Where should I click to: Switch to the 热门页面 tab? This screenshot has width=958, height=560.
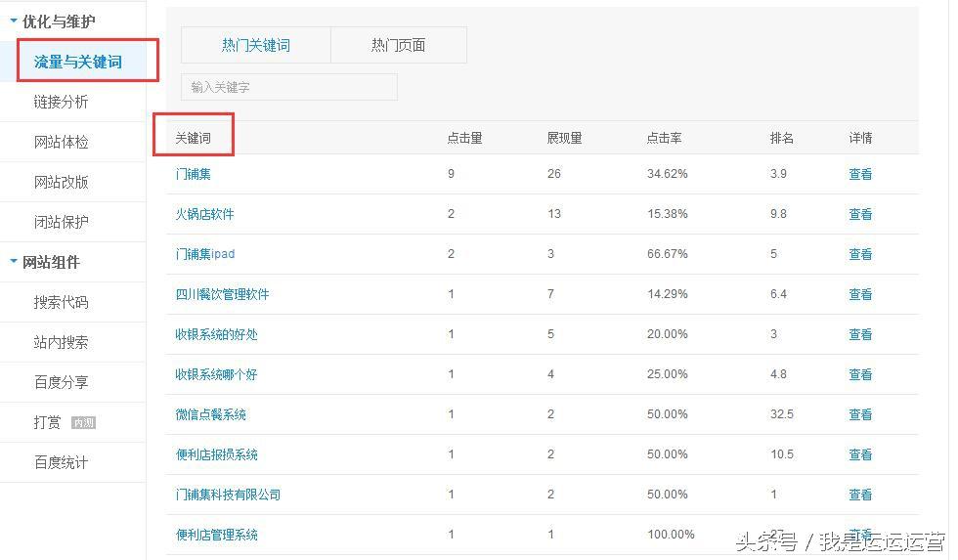point(399,45)
